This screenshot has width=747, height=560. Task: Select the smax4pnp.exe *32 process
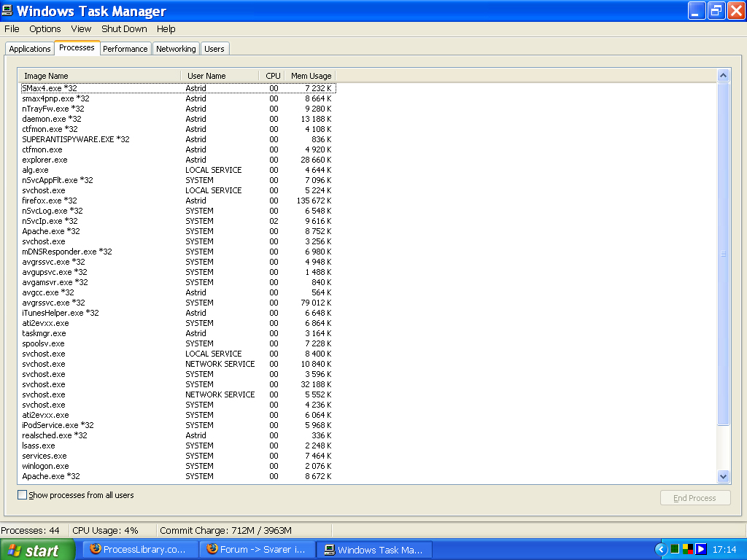point(178,98)
